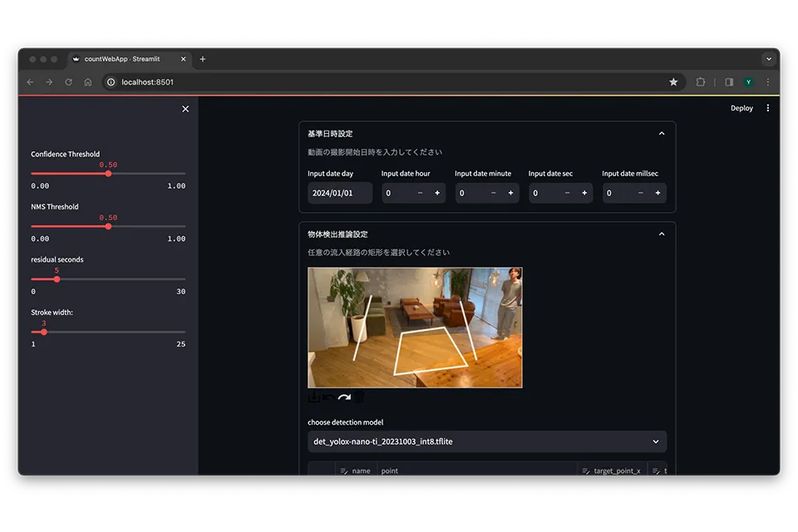Adjust the residual seconds slider handle
Screen dimensions: 798x532
57,279
